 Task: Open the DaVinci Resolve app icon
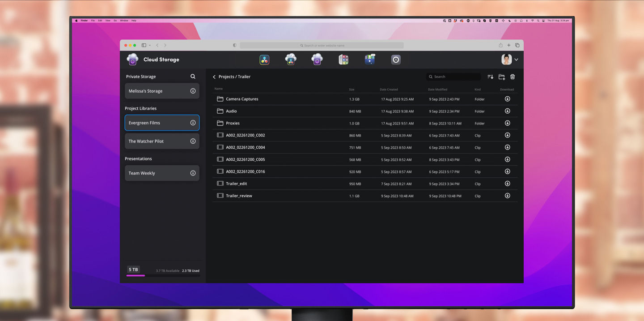pos(264,59)
